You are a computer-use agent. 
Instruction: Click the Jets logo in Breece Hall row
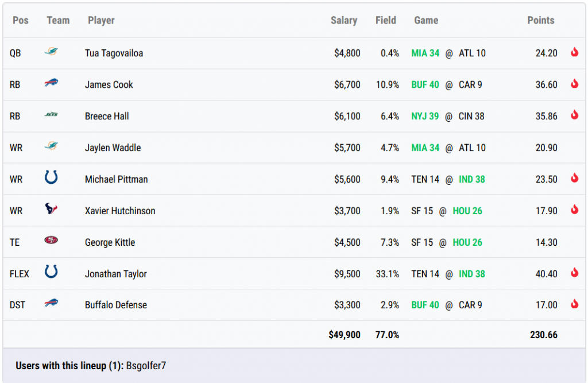[x=51, y=115]
